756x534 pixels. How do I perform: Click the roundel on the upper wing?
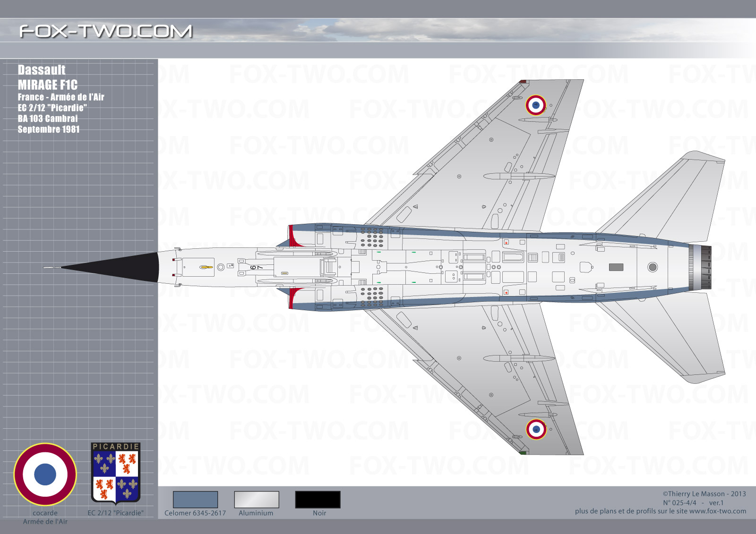[536, 105]
